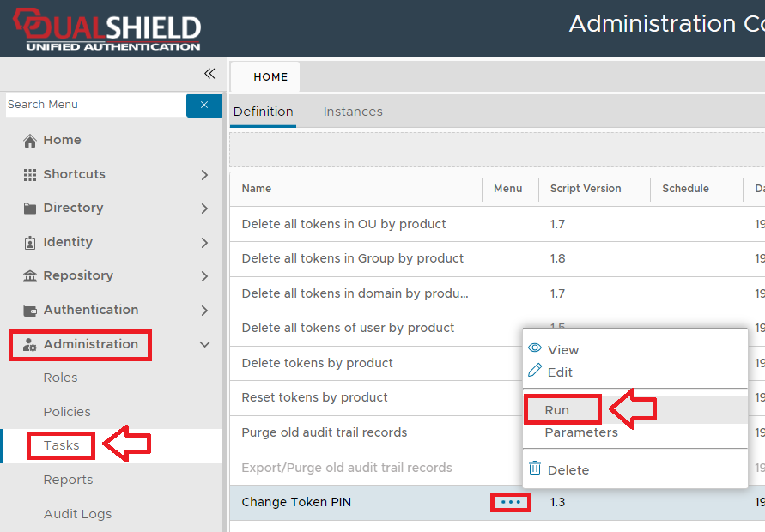Expand the Shortcuts submenu chevron

(x=204, y=175)
